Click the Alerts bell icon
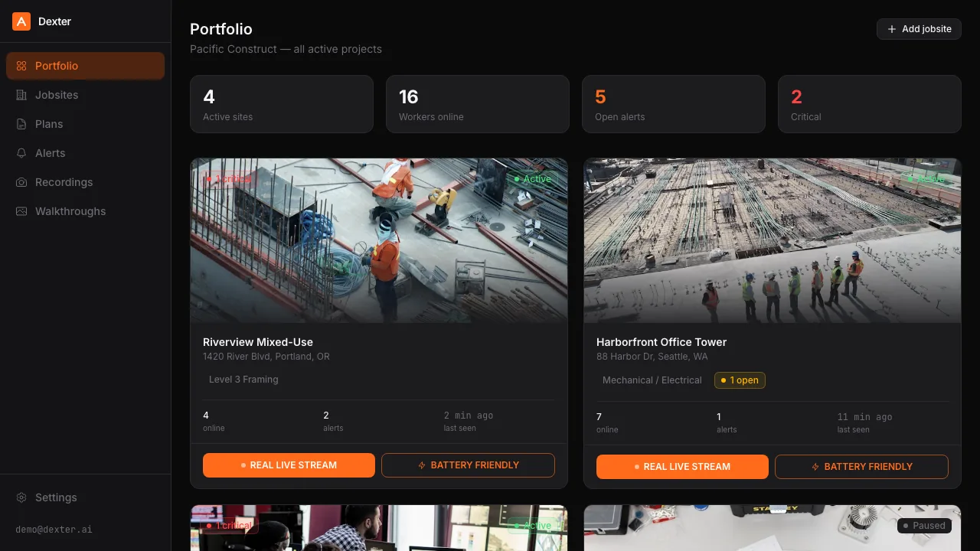This screenshot has height=551, width=980. [21, 153]
